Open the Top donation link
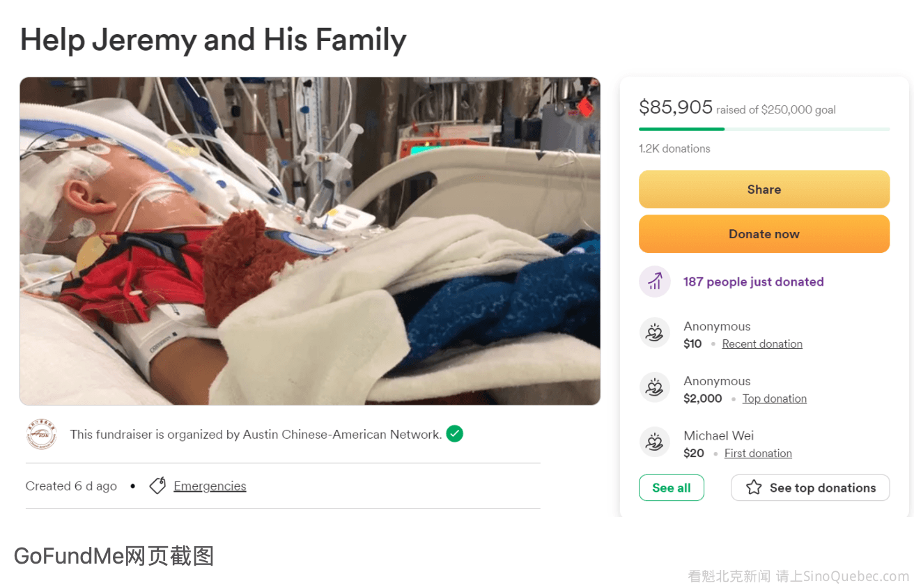The width and height of the screenshot is (914, 588). (774, 399)
